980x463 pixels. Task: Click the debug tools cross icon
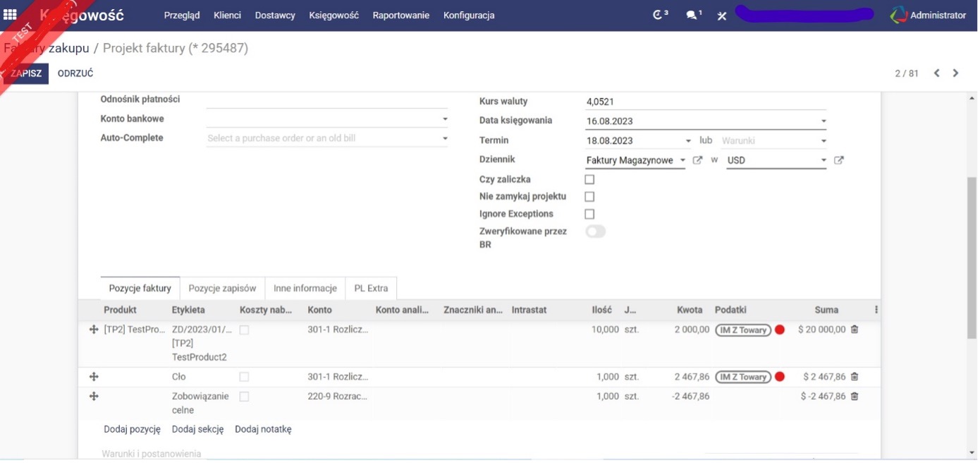click(722, 16)
